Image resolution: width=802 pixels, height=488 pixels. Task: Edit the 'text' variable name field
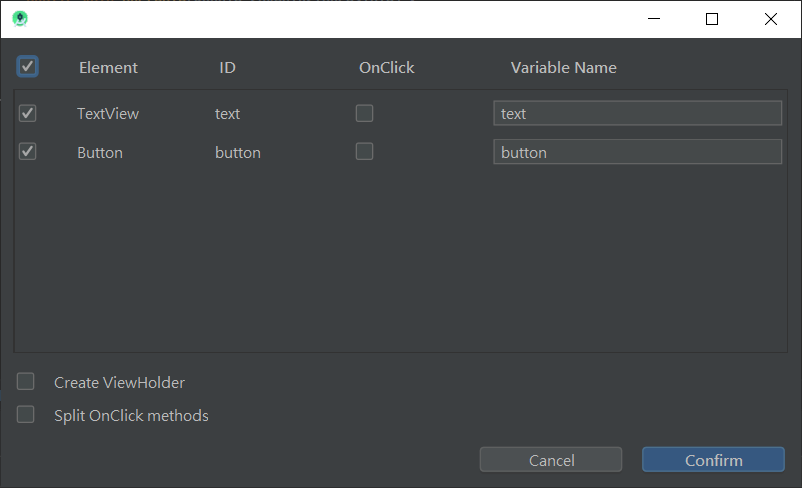coord(637,113)
